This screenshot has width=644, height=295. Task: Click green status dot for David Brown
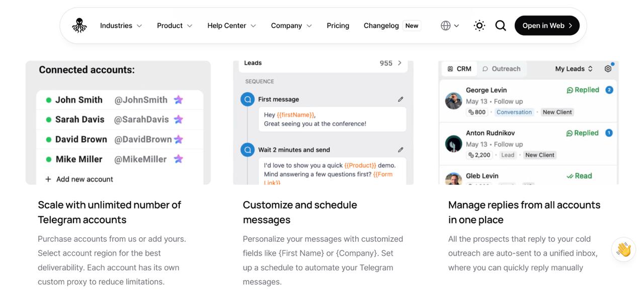tap(49, 140)
